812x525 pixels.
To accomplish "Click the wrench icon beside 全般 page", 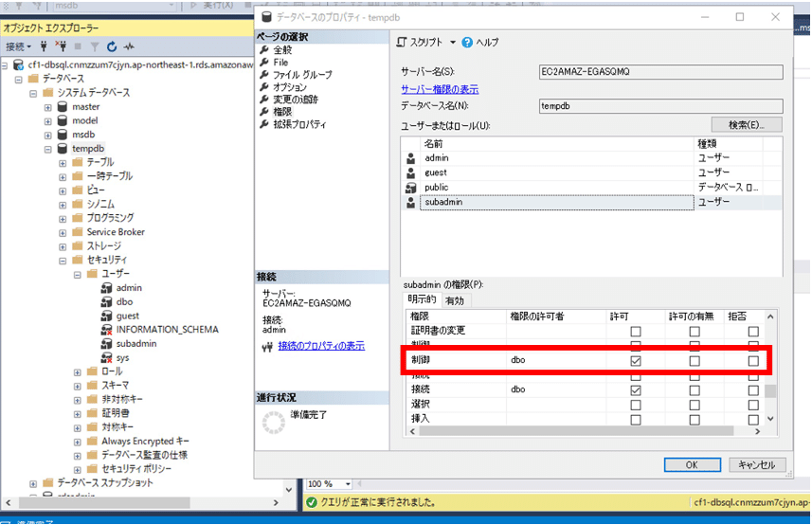I will pos(264,49).
